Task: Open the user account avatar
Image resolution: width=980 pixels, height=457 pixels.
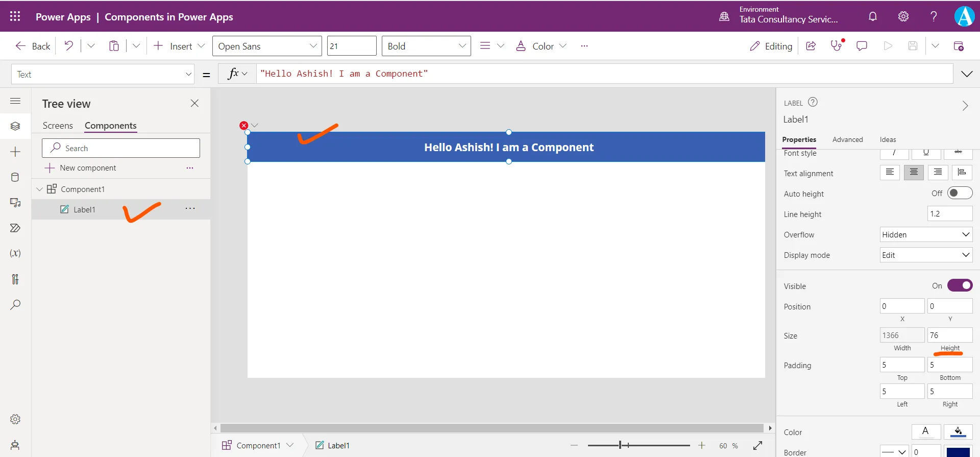Action: point(964,16)
